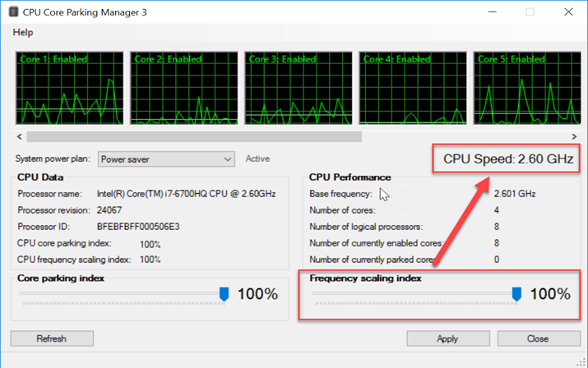This screenshot has height=368, width=588.
Task: Open the Help menu
Action: [23, 33]
